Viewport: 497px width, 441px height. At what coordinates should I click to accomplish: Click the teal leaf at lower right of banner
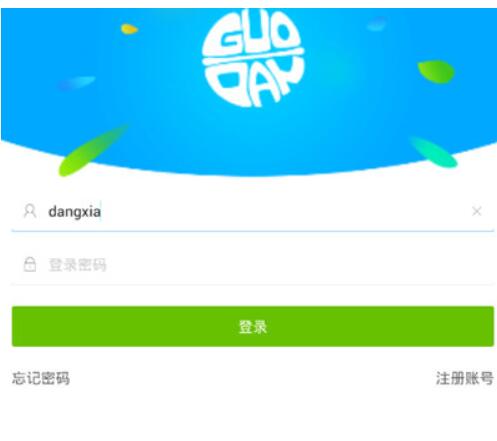[434, 152]
